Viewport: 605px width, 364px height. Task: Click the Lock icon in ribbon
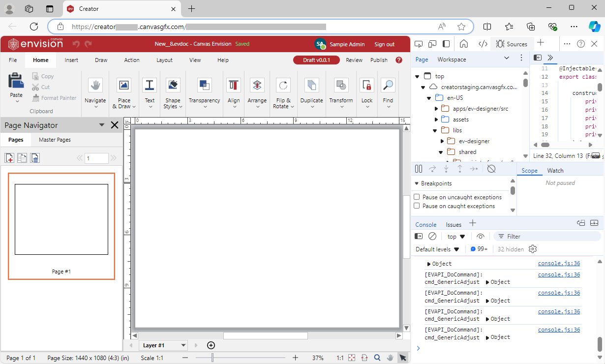point(367,86)
